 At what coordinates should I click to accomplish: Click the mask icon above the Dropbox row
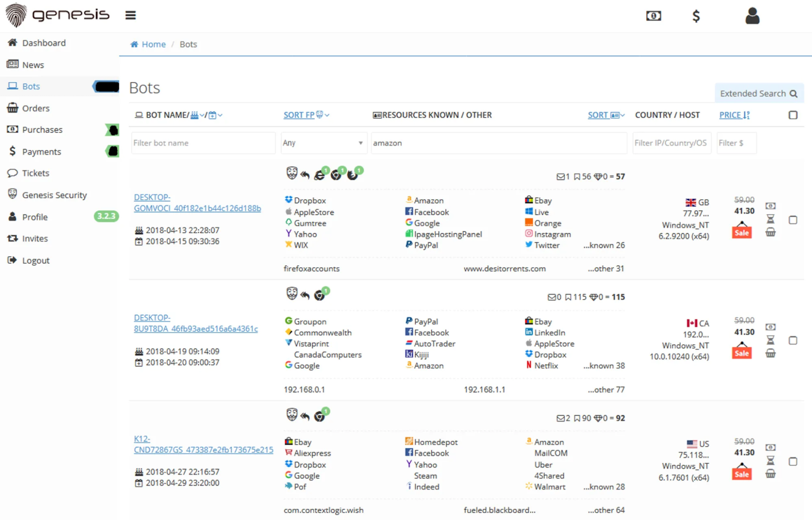(x=292, y=173)
